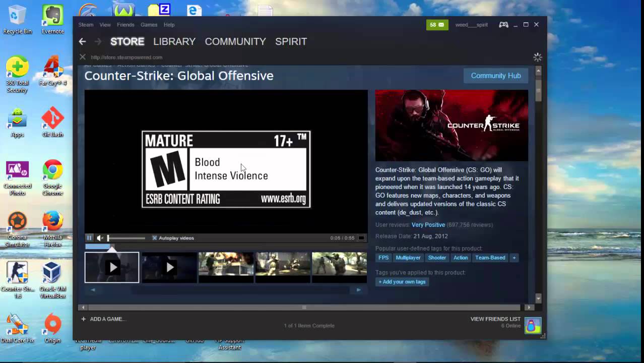644x363 pixels.
Task: Open the View menu
Action: click(105, 25)
